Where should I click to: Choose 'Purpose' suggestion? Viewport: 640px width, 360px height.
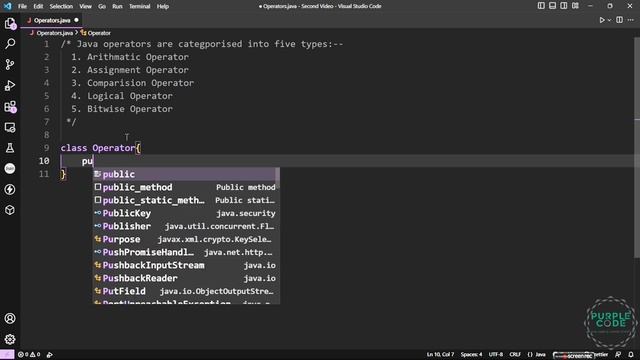pos(184,239)
